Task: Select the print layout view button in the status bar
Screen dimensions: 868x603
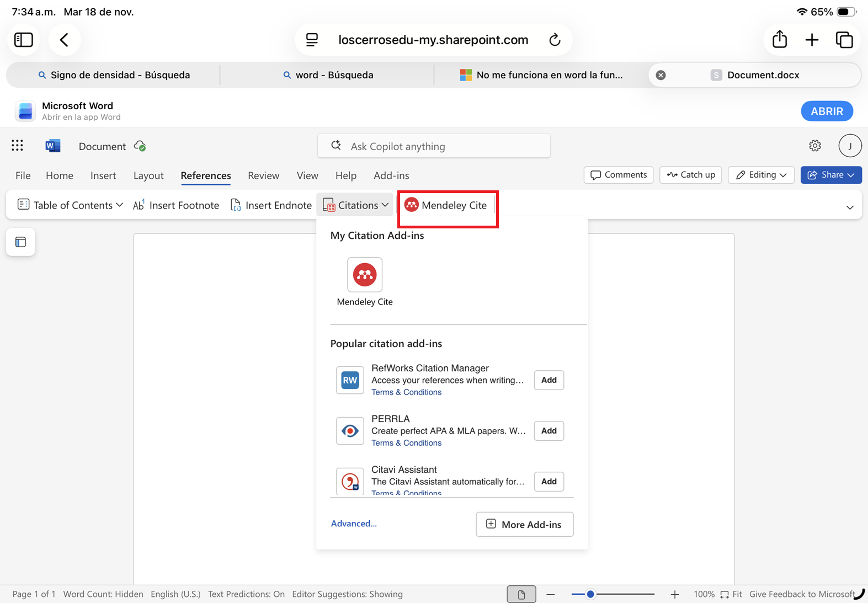Action: pyautogui.click(x=521, y=594)
